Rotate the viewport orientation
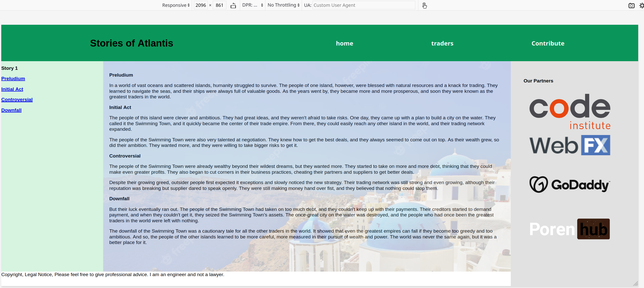 (x=233, y=5)
